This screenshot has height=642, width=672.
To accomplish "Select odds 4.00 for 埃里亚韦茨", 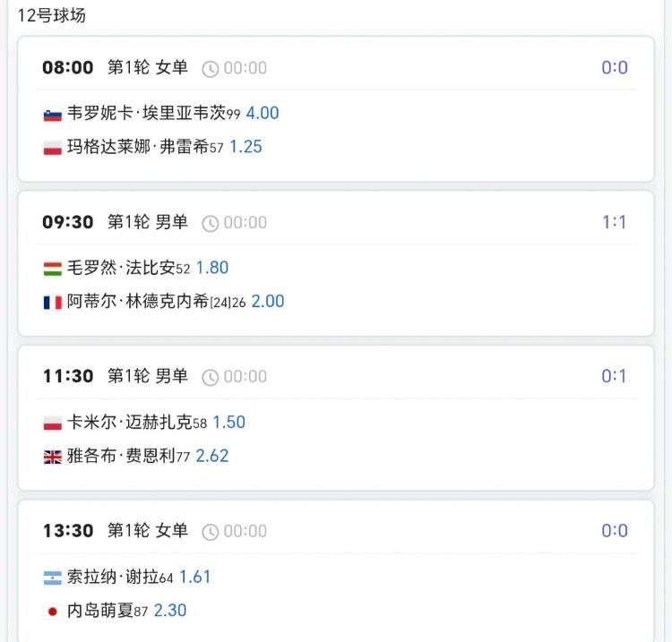I will pyautogui.click(x=263, y=113).
